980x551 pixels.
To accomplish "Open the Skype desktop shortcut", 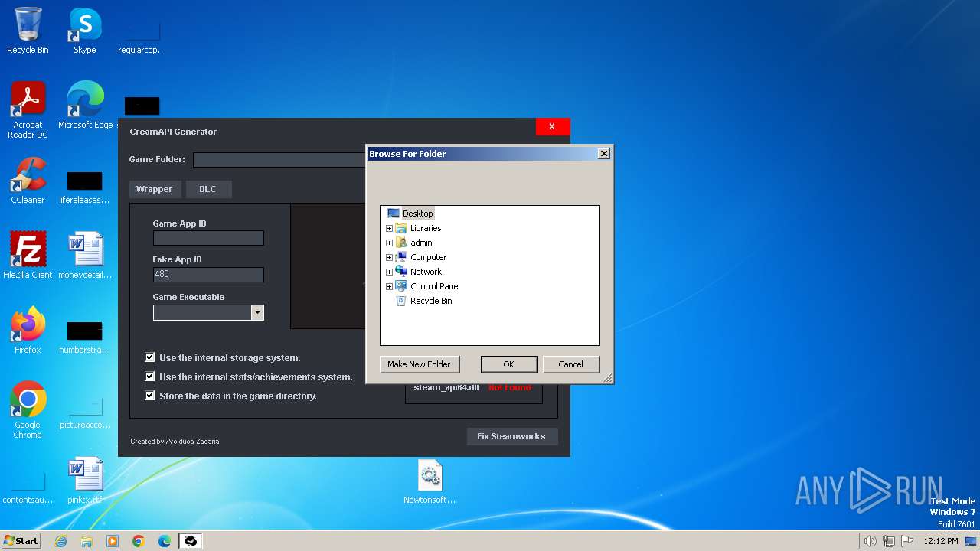I will [85, 31].
